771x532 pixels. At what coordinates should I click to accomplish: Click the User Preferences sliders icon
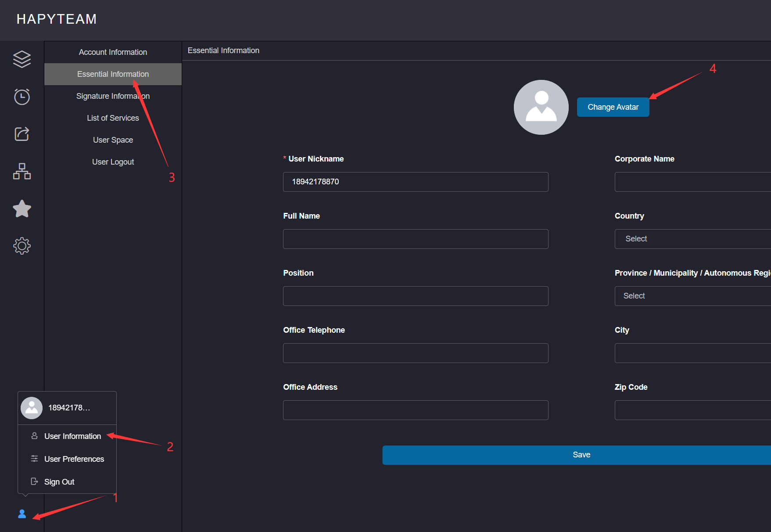pos(34,459)
